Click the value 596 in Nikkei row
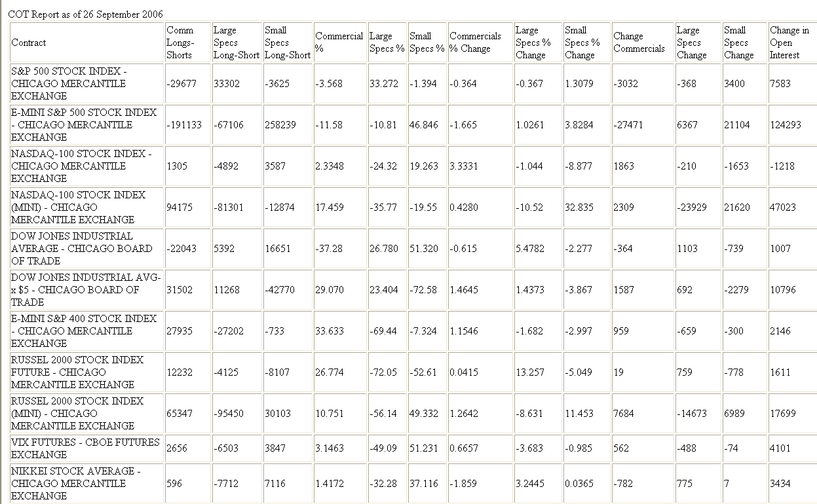817x504 pixels. point(174,484)
